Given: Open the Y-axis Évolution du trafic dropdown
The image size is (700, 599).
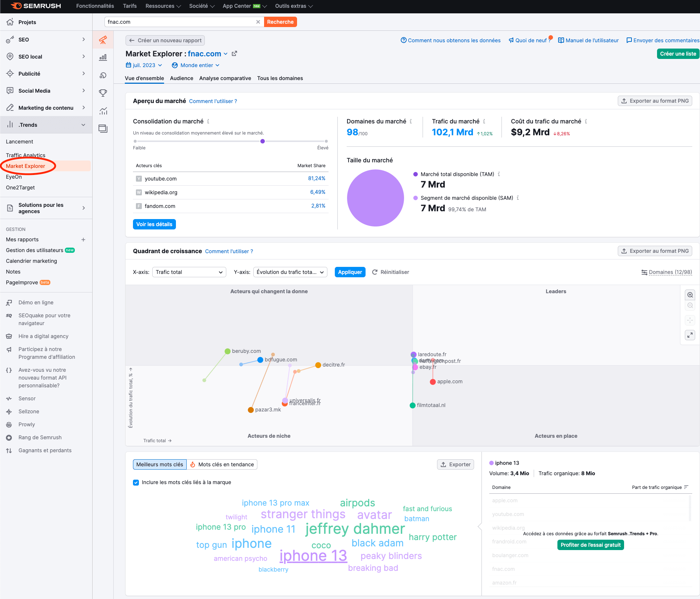Looking at the screenshot, I should pos(290,272).
